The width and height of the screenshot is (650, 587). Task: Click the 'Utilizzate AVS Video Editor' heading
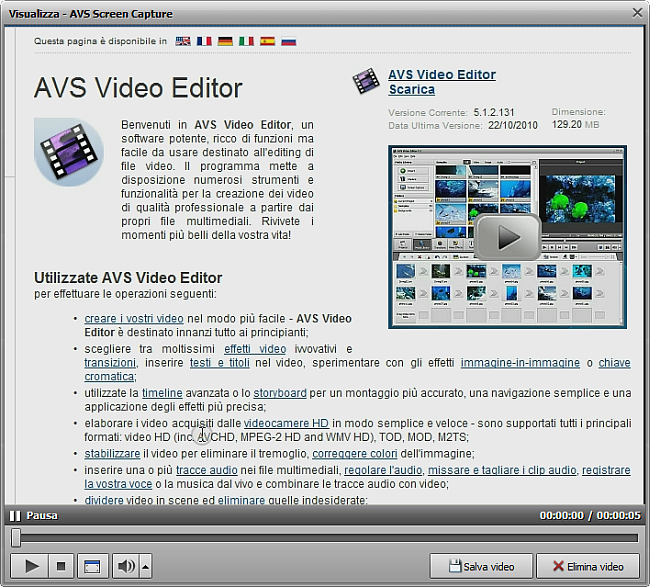point(128,277)
